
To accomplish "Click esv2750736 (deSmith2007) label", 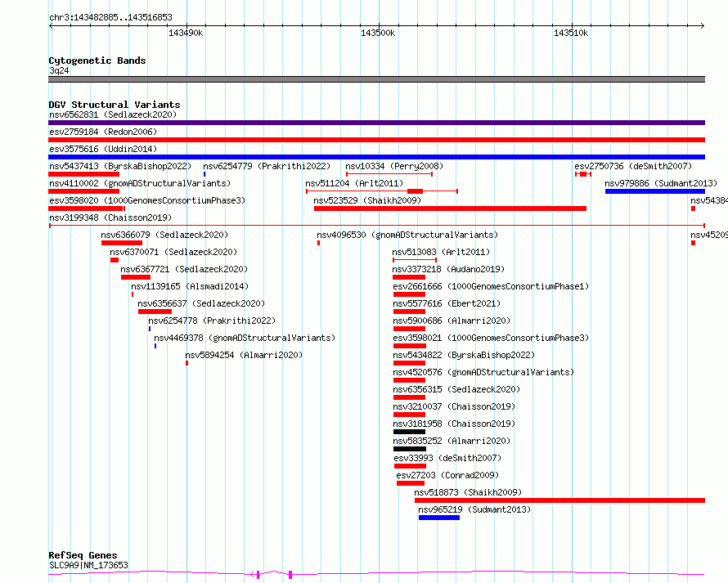I will click(x=633, y=166).
